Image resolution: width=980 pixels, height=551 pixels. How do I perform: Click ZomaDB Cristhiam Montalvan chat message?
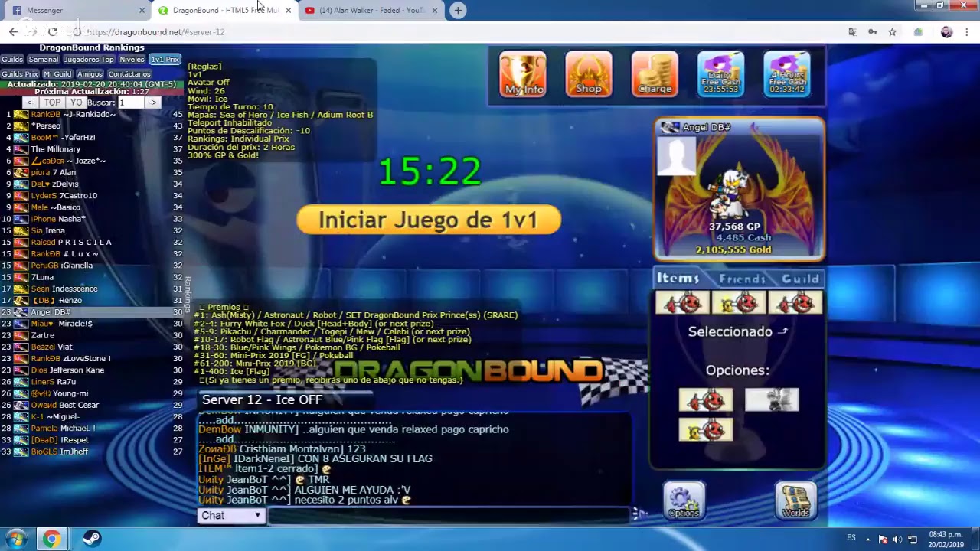282,449
